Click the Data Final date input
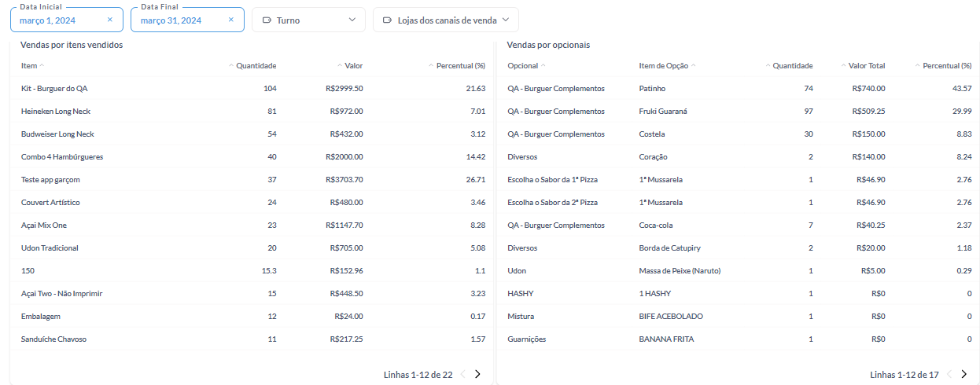 pyautogui.click(x=178, y=20)
